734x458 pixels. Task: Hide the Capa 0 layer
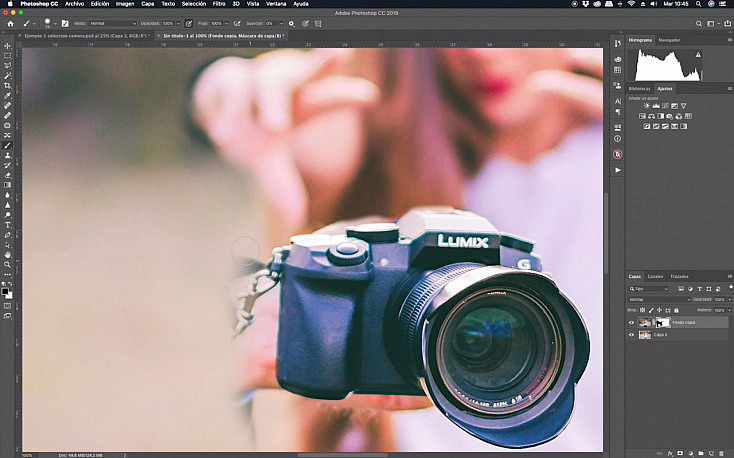631,335
